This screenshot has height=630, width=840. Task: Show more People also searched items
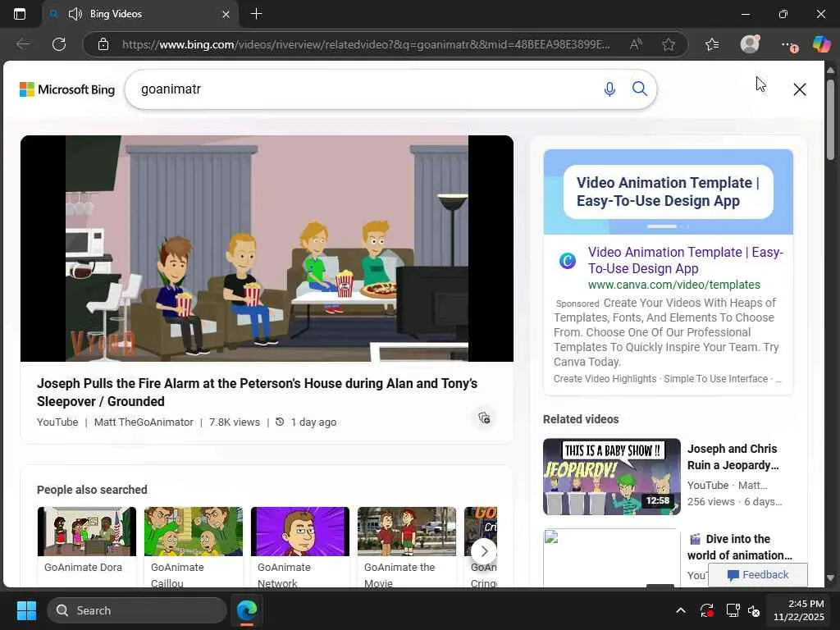[x=484, y=550]
